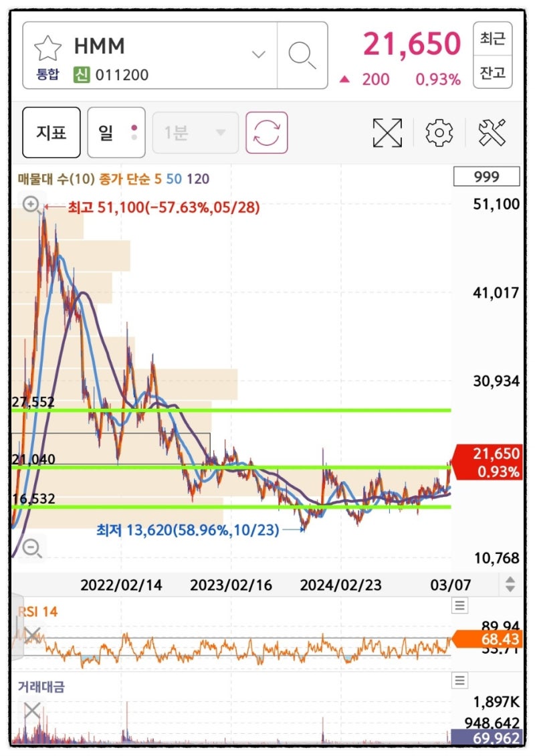
Task: Open the 지표 indicators button
Action: coord(51,132)
